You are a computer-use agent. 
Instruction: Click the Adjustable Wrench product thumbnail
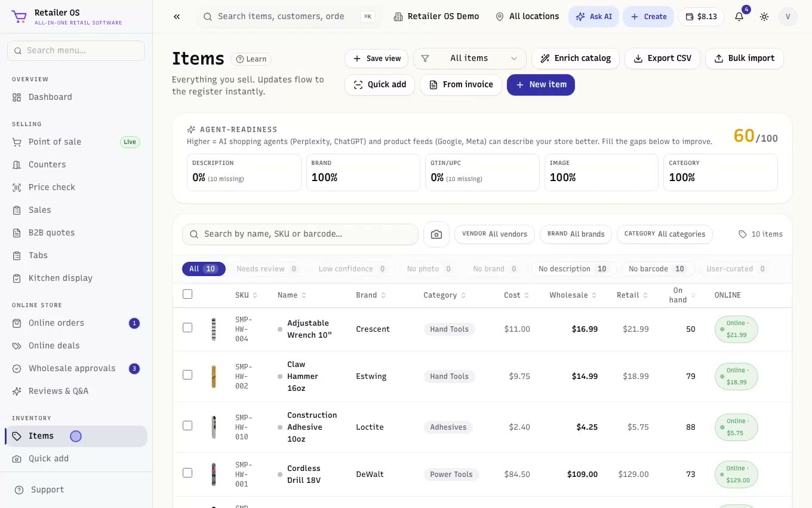[x=214, y=329]
